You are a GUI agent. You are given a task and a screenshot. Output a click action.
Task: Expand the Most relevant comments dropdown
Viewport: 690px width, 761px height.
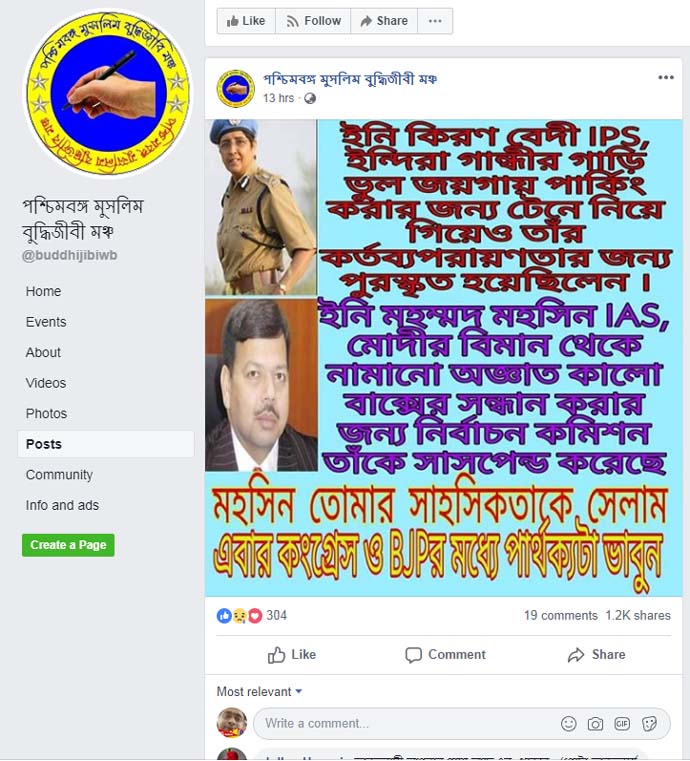pyautogui.click(x=259, y=691)
